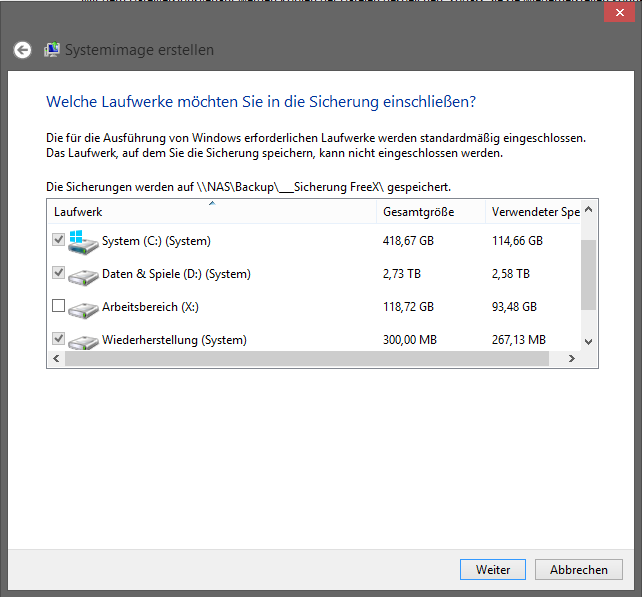Select the row Wiederherstellung (System)

[314, 340]
